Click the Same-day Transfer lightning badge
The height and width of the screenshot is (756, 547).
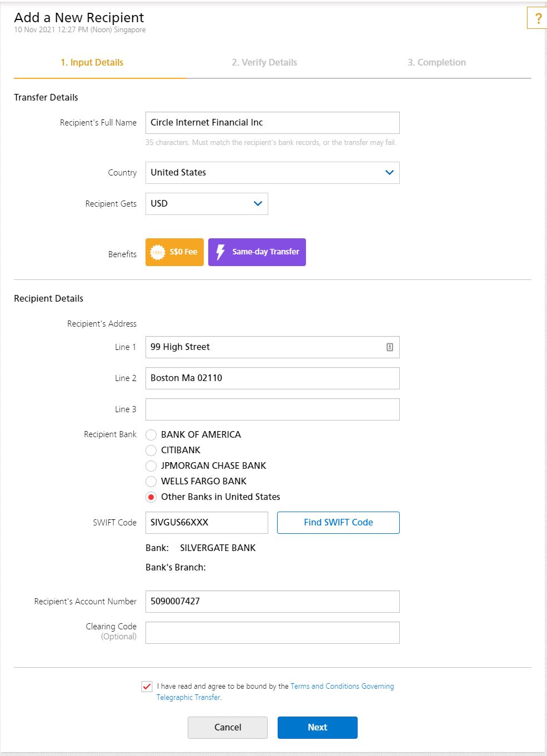tap(257, 252)
